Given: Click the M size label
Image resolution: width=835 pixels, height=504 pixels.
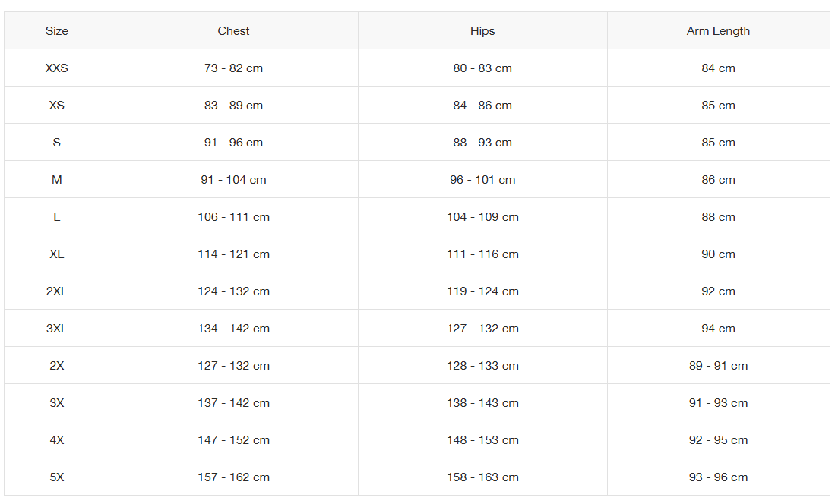Looking at the screenshot, I should 56,180.
